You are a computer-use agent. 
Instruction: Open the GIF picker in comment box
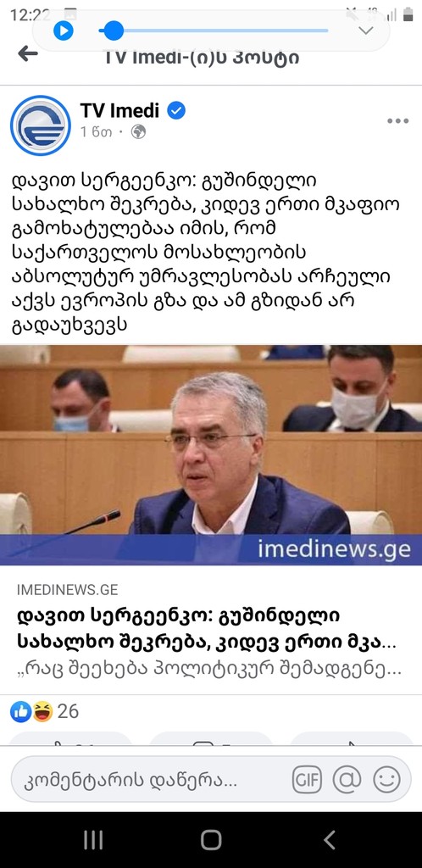[307, 780]
